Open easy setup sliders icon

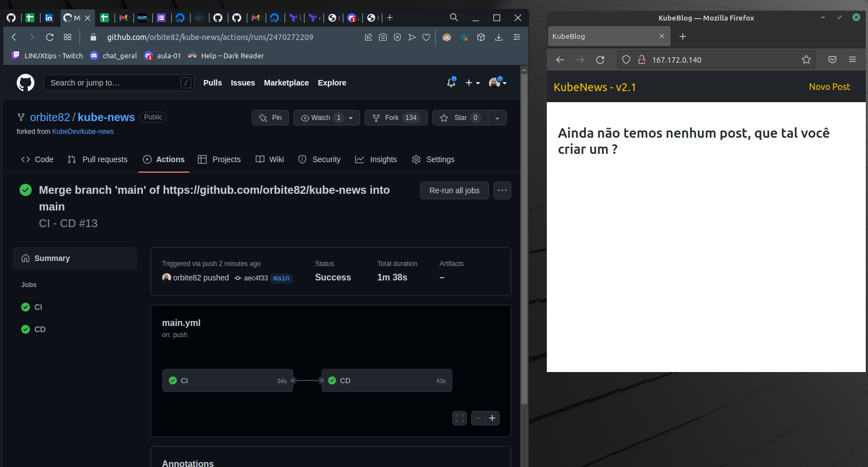(517, 37)
